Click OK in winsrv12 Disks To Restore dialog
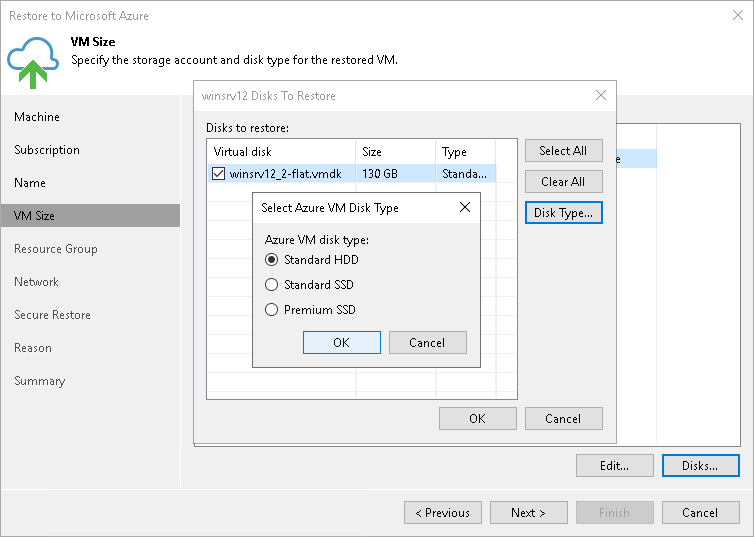The width and height of the screenshot is (754, 537). tap(478, 418)
